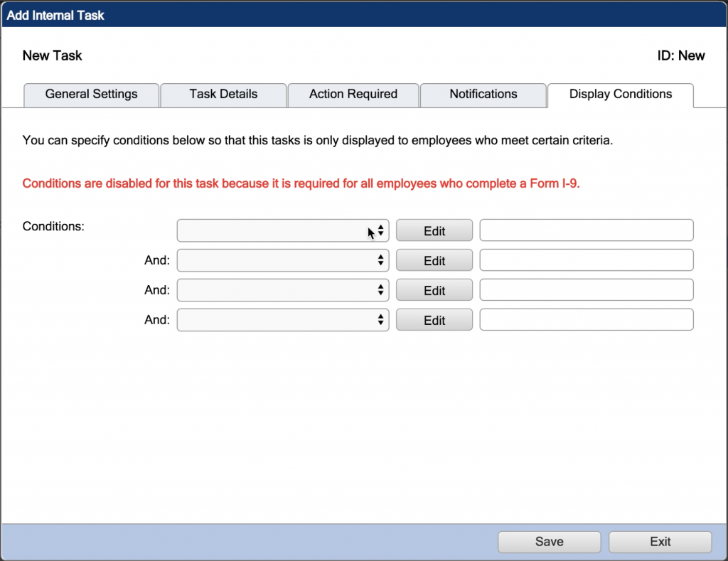Switch to the Display Conditions tab
This screenshot has width=728, height=561.
[620, 94]
